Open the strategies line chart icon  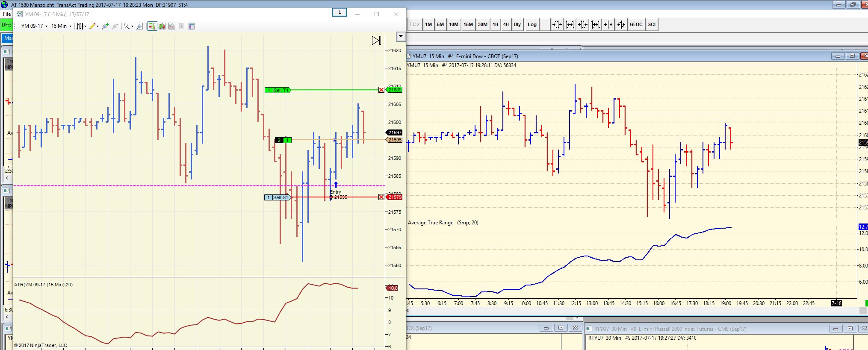pos(172,26)
